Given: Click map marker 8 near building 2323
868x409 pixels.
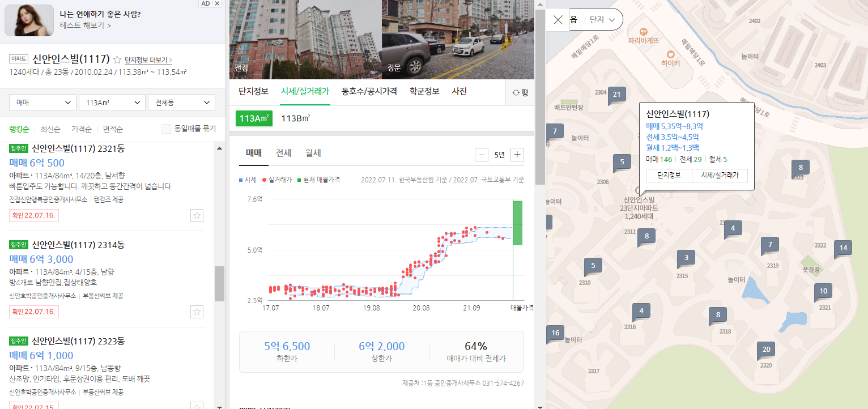Looking at the screenshot, I should (801, 168).
